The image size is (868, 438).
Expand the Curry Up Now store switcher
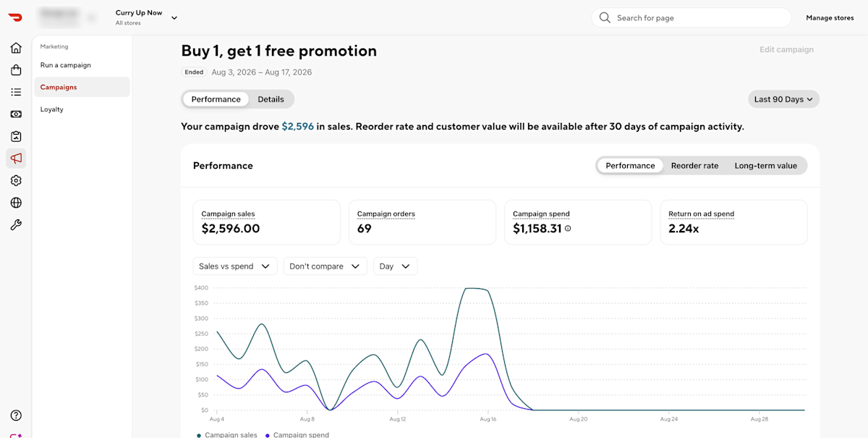click(174, 18)
